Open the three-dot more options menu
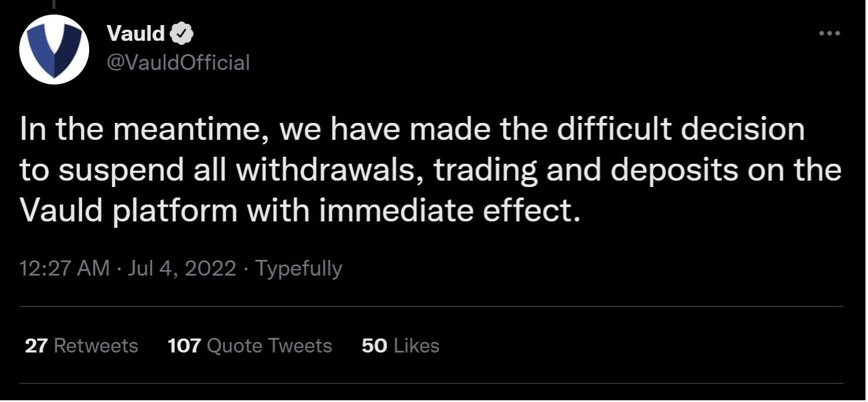Screen dimensions: 868x402 click(x=830, y=34)
